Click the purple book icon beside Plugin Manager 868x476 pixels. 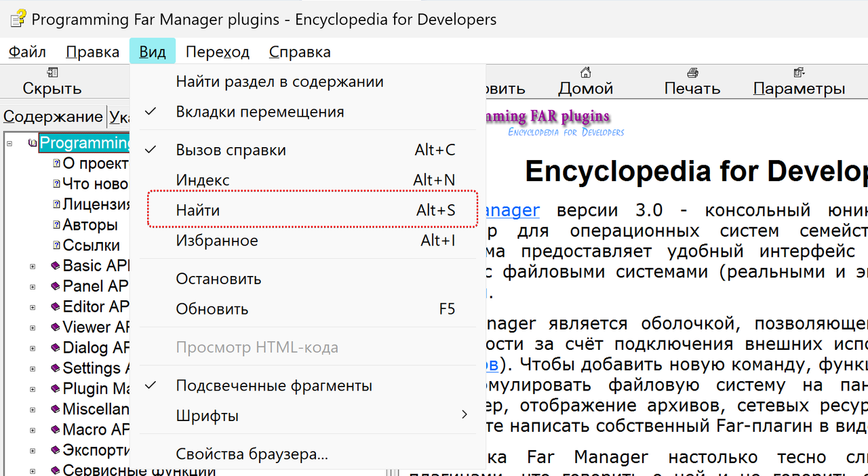(56, 389)
